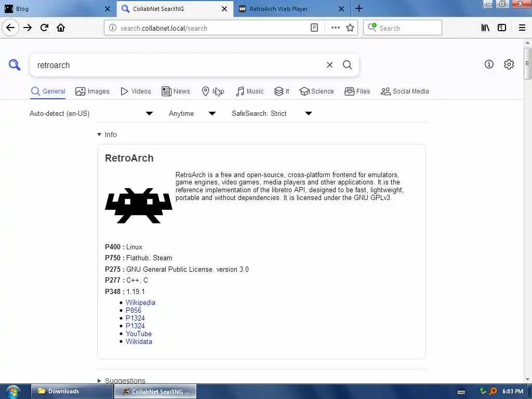This screenshot has height=399, width=532.
Task: Open the Library bookshelf icon
Action: [x=485, y=28]
